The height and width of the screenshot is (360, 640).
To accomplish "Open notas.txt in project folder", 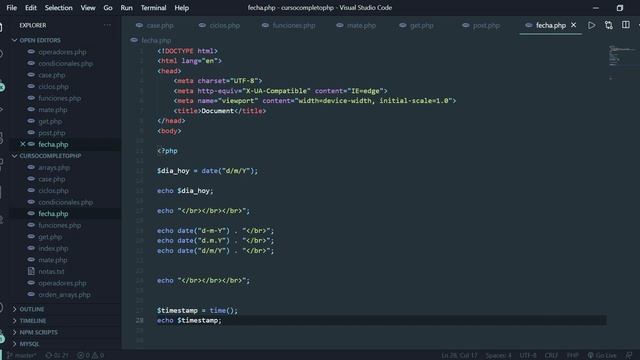I will click(x=51, y=271).
